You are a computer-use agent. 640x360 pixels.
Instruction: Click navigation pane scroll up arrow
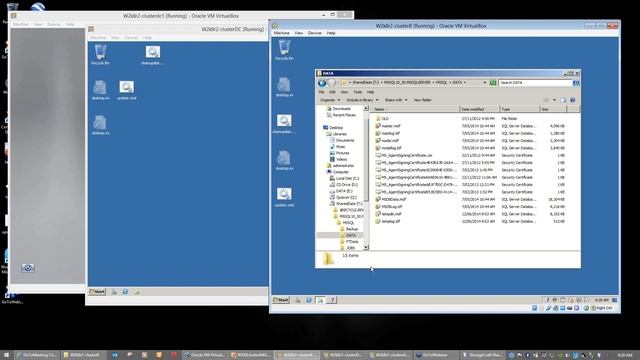tap(366, 109)
